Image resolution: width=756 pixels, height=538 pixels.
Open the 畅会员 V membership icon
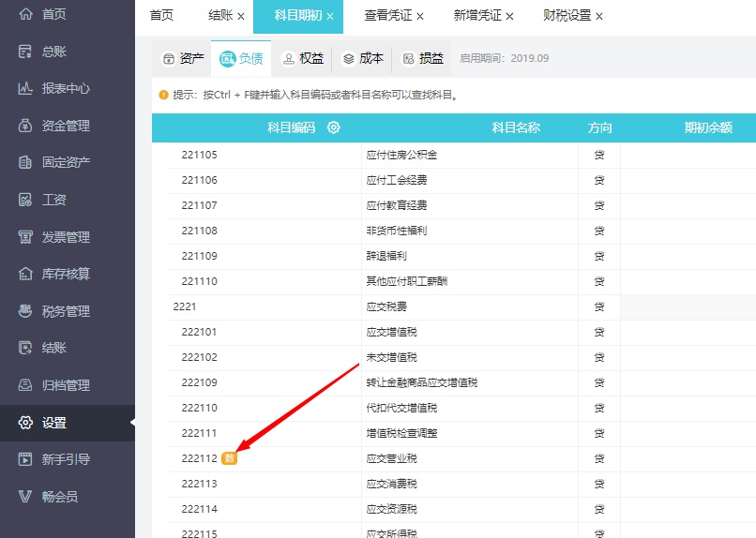(25, 496)
